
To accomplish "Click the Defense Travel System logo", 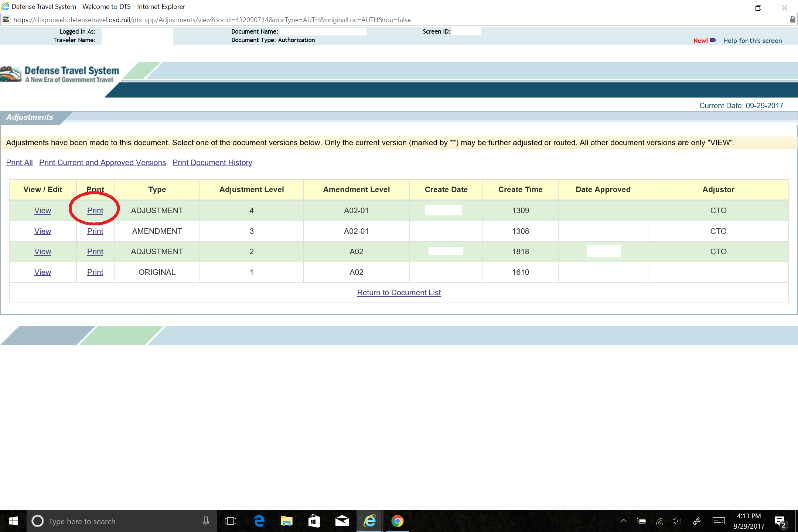I will tap(60, 74).
